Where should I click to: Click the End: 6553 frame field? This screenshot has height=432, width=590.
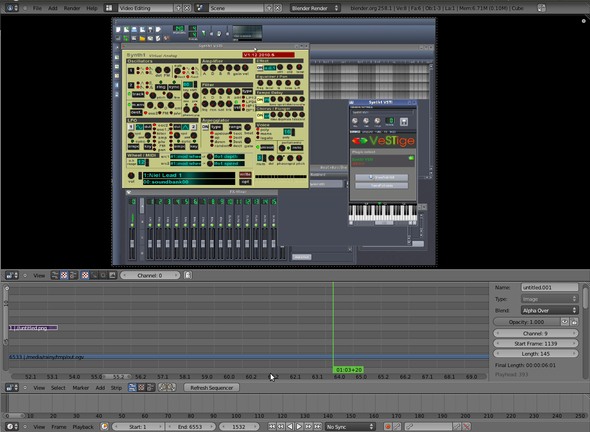[190, 427]
